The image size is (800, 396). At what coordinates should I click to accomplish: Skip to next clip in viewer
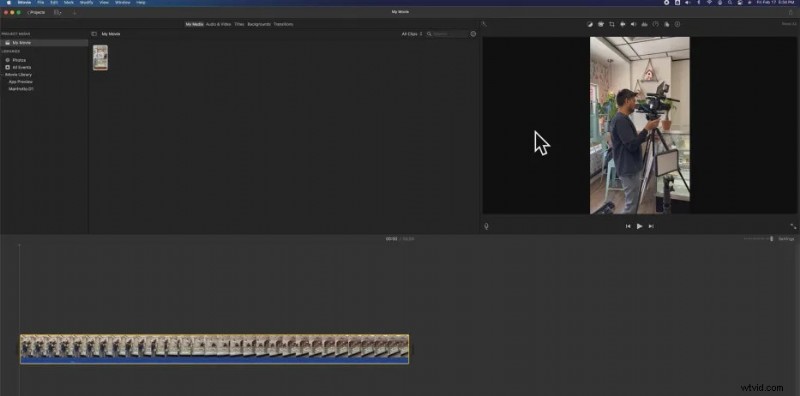pyautogui.click(x=651, y=226)
